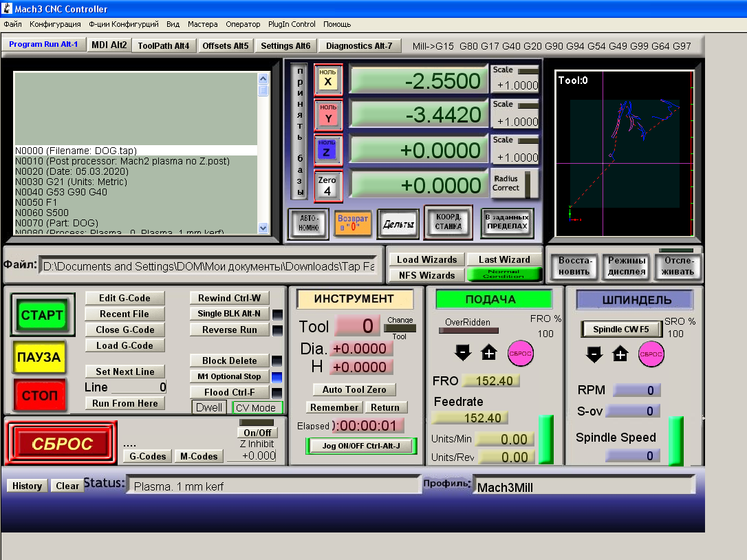The width and height of the screenshot is (747, 560).
Task: Zero the X axis button
Action: (328, 78)
